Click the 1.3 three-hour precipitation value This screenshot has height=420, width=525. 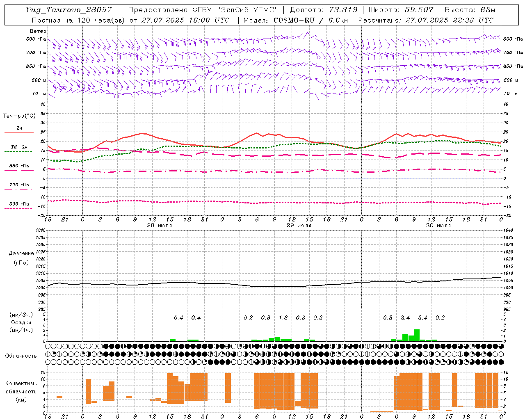tap(283, 317)
